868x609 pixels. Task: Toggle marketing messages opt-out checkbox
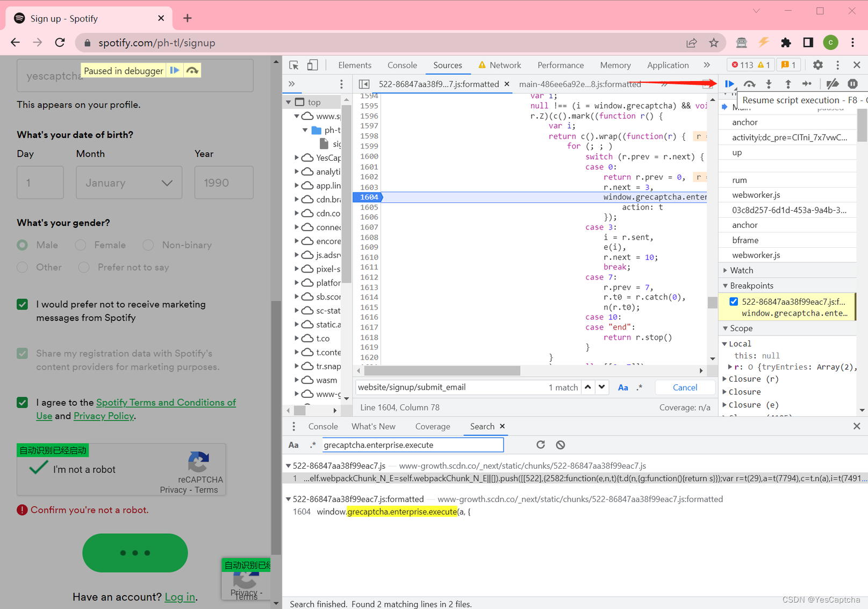pyautogui.click(x=22, y=304)
